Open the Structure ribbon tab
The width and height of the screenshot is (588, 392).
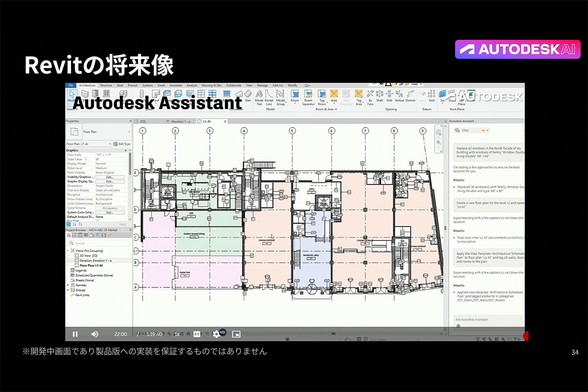106,85
